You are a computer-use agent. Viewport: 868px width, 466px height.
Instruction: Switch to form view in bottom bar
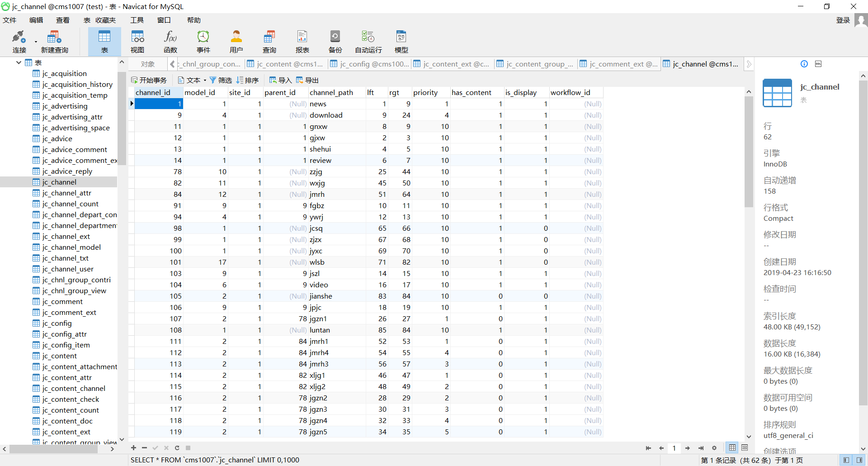[x=745, y=448]
